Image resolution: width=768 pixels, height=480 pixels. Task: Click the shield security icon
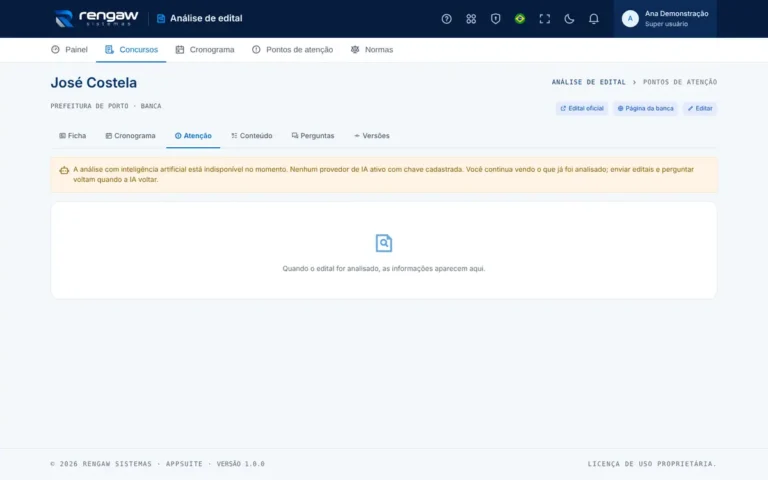click(495, 19)
